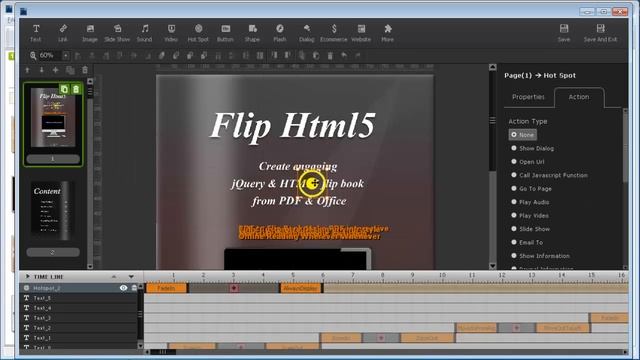Image resolution: width=640 pixels, height=360 pixels.
Task: Choose the Open Url action type
Action: (528, 162)
